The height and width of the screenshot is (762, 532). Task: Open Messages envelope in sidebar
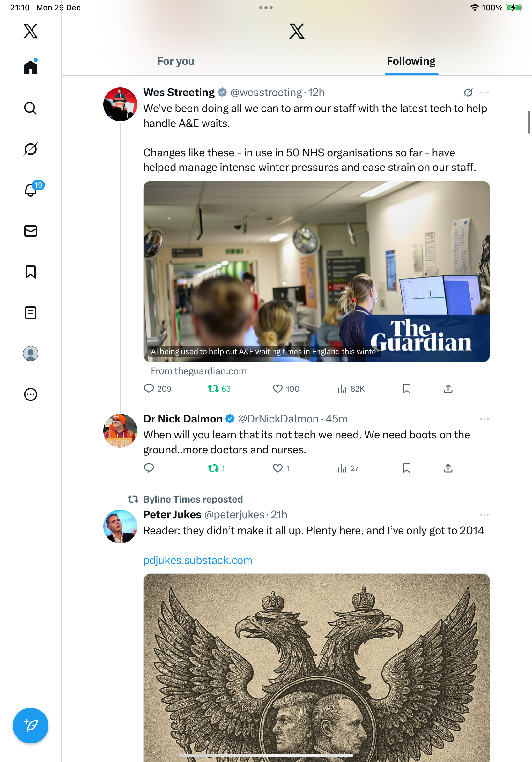(x=31, y=231)
